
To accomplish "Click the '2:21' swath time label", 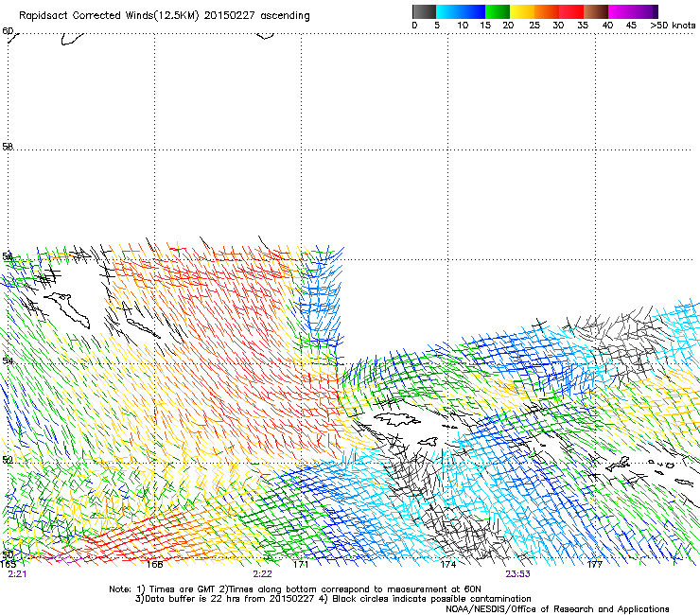I will (x=17, y=574).
